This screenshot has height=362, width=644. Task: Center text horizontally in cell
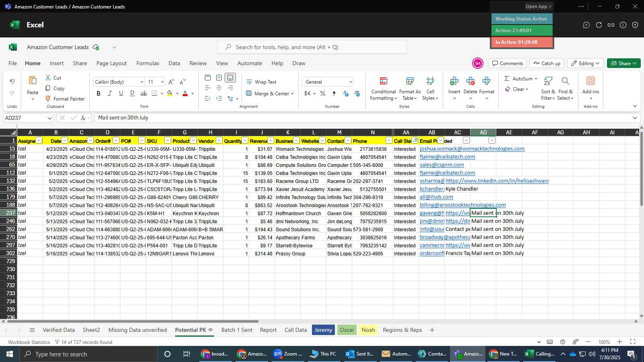pos(219,88)
